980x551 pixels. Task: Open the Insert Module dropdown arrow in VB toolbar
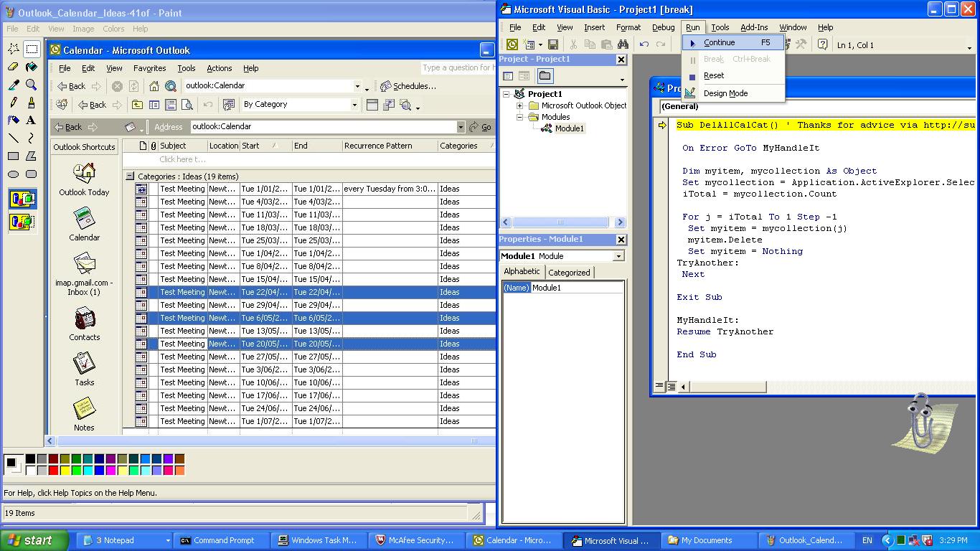click(540, 44)
